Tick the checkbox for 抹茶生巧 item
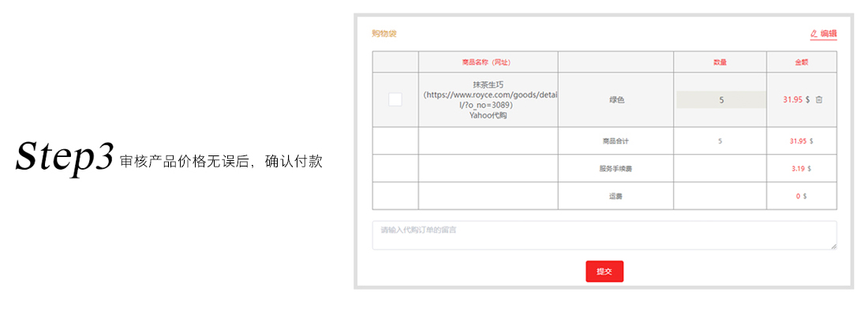The height and width of the screenshot is (318, 868). coord(395,99)
